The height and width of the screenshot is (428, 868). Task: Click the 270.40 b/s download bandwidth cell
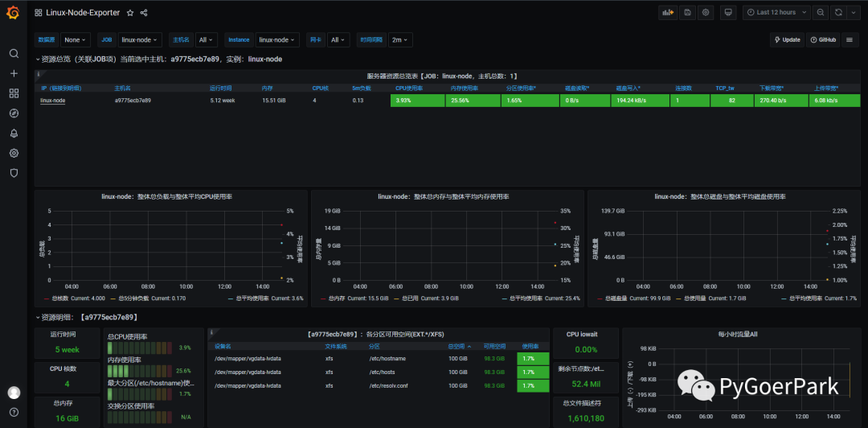780,101
